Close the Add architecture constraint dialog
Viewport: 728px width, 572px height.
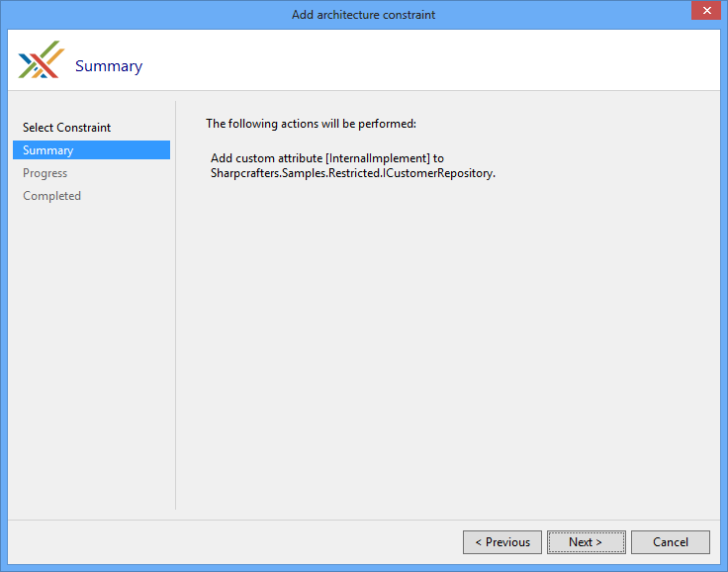(704, 11)
